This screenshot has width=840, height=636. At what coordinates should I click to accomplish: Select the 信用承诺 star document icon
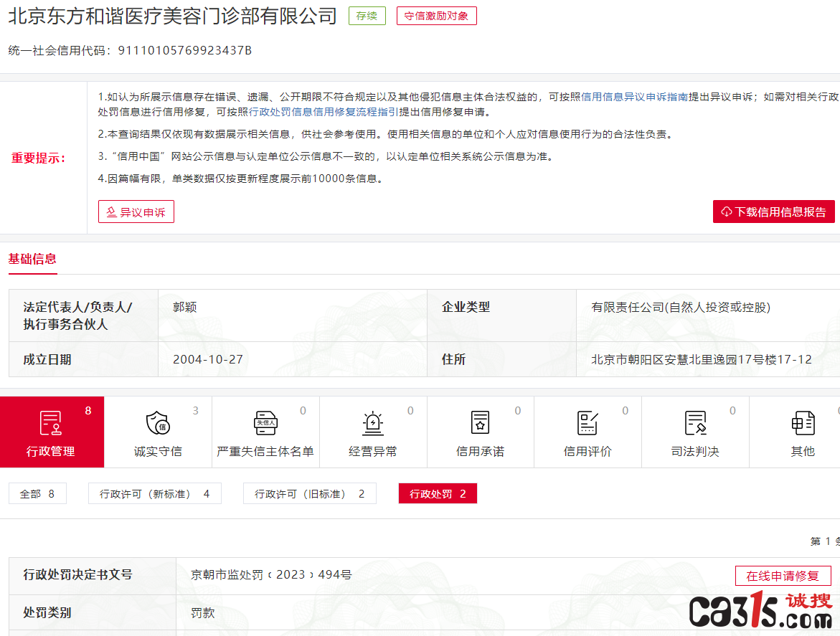coord(480,423)
